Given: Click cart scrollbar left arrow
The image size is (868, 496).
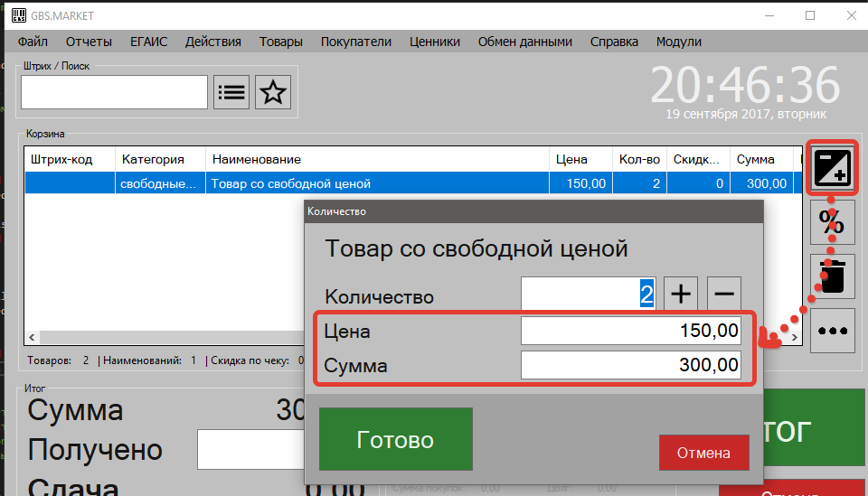Looking at the screenshot, I should (33, 337).
